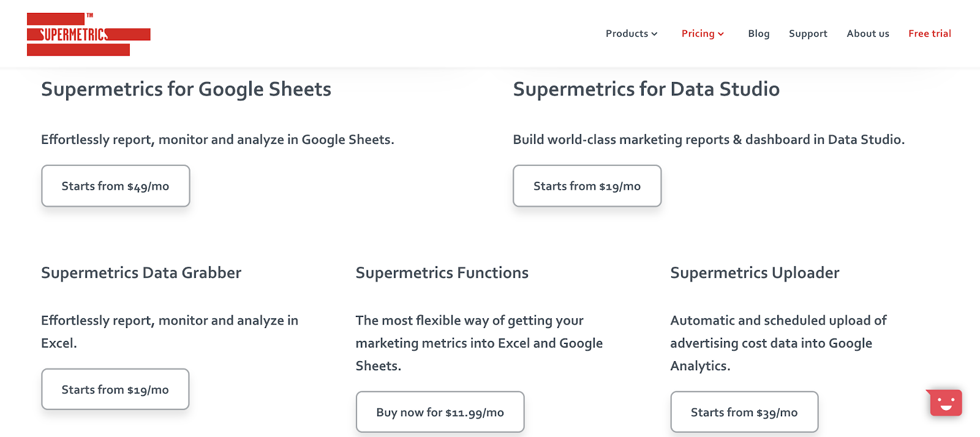
Task: Start a Free trial
Action: point(929,34)
